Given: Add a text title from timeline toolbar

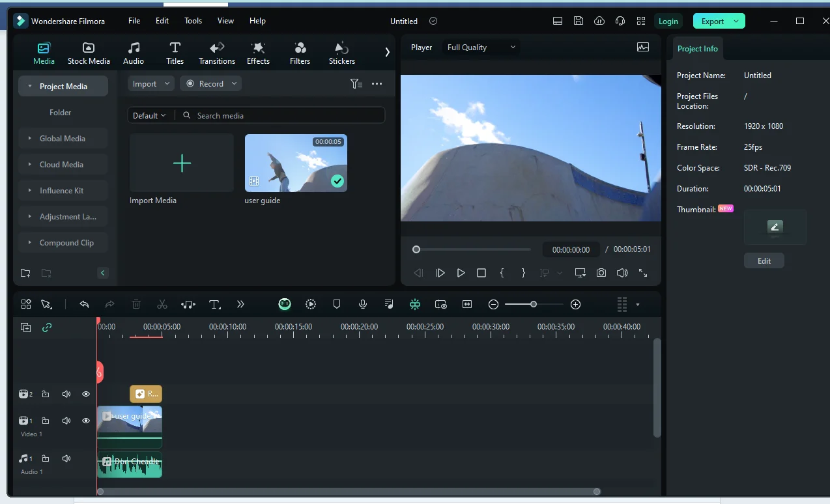Looking at the screenshot, I should [214, 304].
